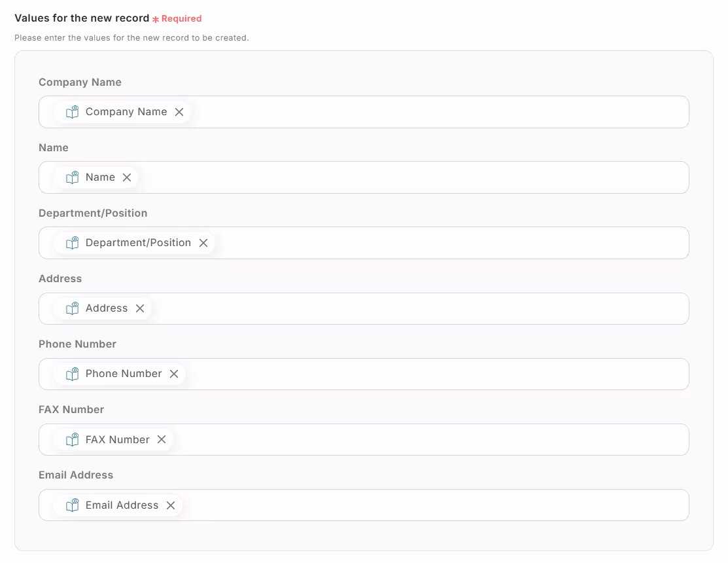The image size is (728, 563).
Task: Remove the Name chip
Action: 127,177
